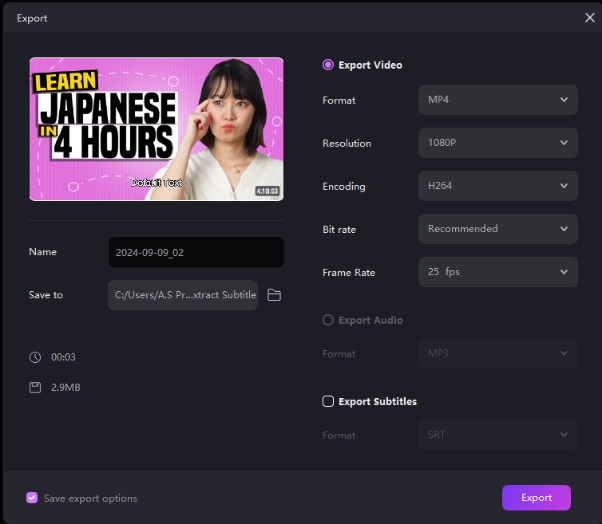Uncheck Save export options
Viewport: 602px width, 524px height.
pos(32,498)
